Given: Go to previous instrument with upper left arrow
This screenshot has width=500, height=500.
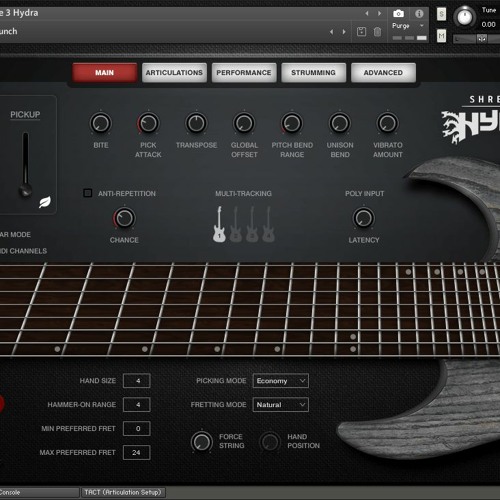Looking at the screenshot, I should click(x=367, y=13).
